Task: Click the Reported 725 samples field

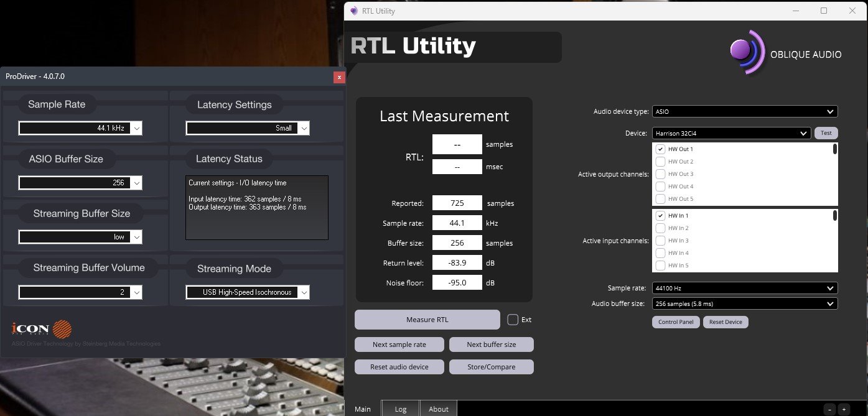Action: [x=457, y=203]
